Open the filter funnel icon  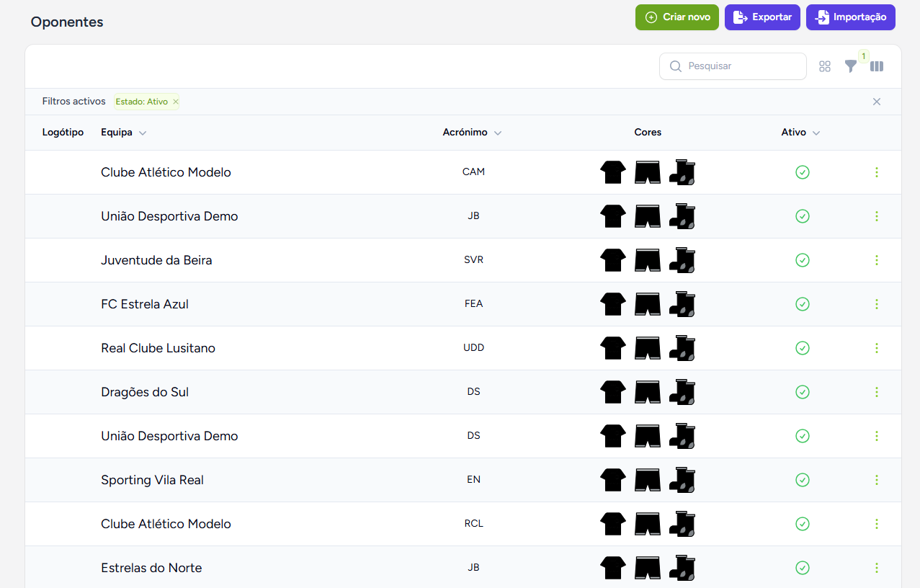[851, 66]
